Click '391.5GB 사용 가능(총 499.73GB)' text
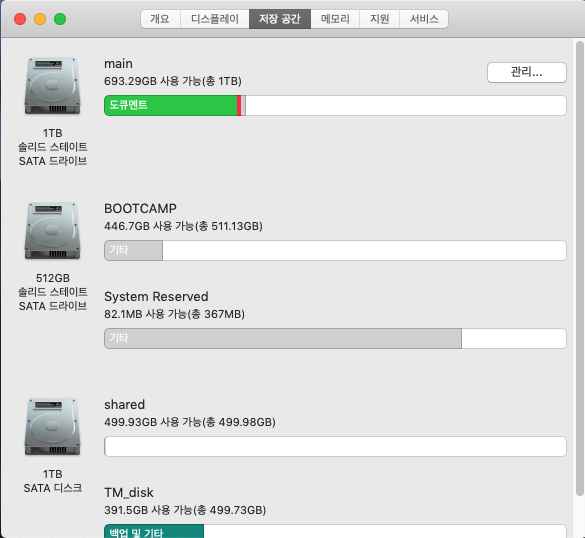Screen dimensions: 585x538 pyautogui.click(x=185, y=510)
